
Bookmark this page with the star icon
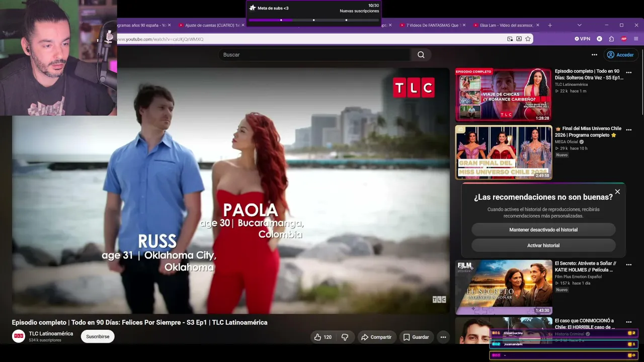click(x=528, y=39)
